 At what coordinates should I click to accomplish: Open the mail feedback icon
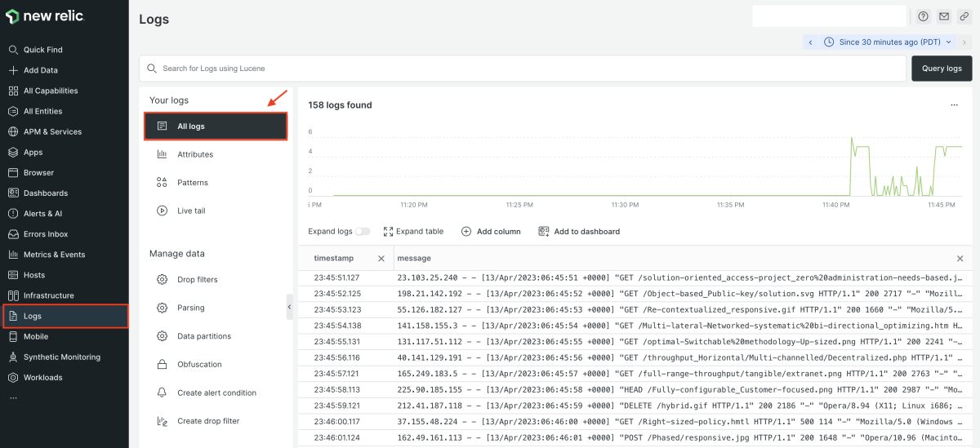[944, 16]
